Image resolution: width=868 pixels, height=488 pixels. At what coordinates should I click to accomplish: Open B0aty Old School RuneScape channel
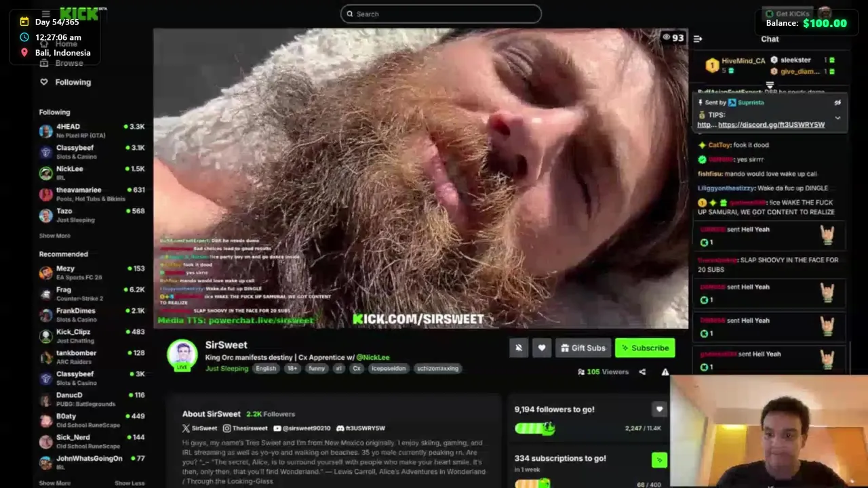pos(92,420)
